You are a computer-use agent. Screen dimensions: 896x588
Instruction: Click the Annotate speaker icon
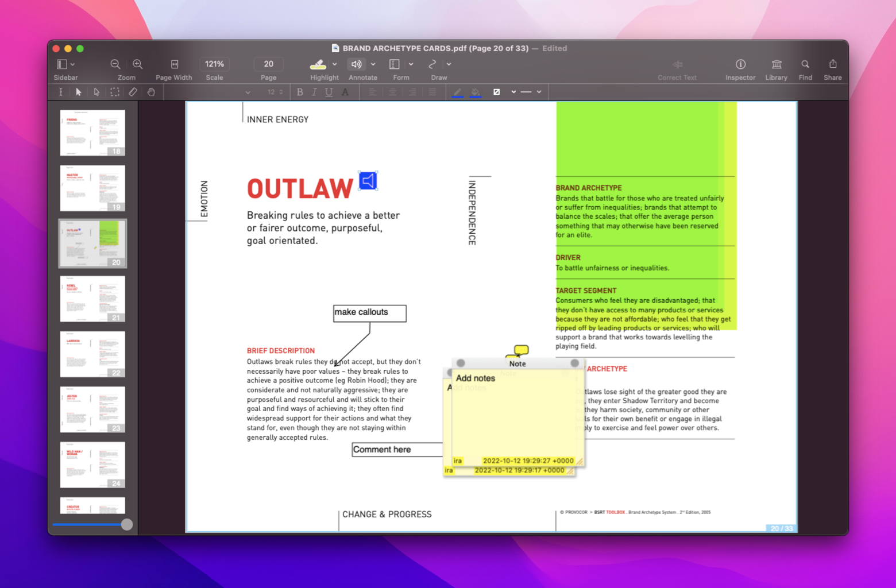point(356,64)
